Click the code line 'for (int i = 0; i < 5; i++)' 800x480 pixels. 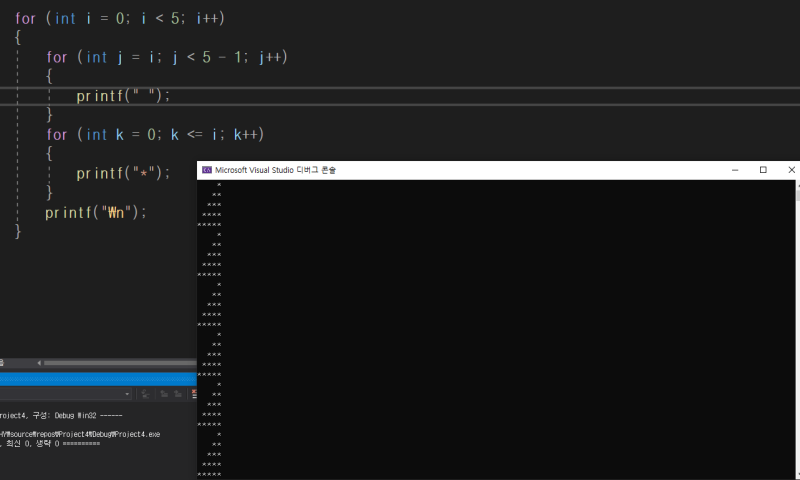click(x=120, y=18)
